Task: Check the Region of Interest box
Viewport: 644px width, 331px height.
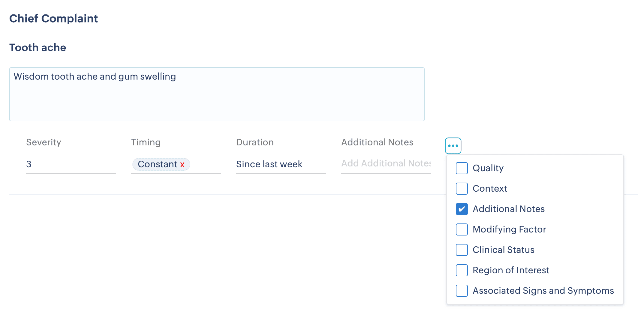Action: [x=462, y=270]
